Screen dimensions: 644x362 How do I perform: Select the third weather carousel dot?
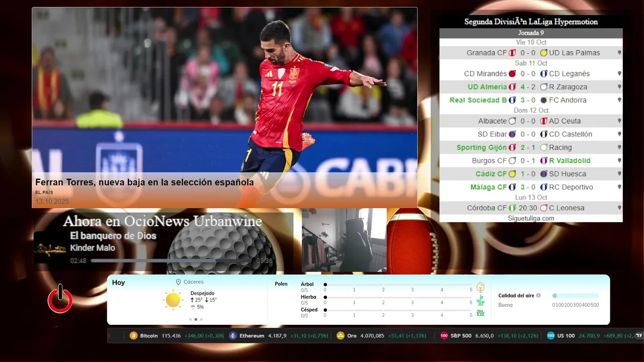(201, 319)
